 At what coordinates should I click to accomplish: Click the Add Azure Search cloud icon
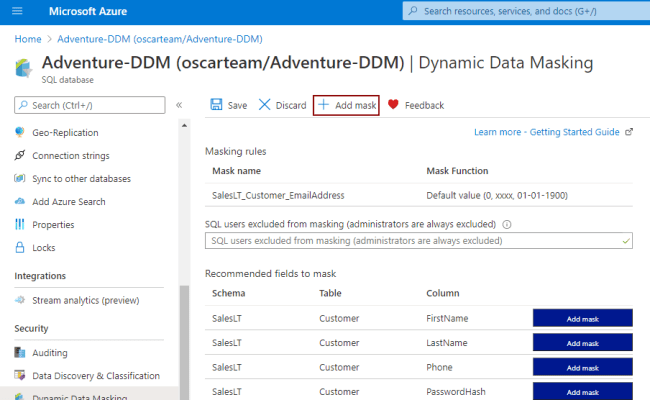[19, 201]
